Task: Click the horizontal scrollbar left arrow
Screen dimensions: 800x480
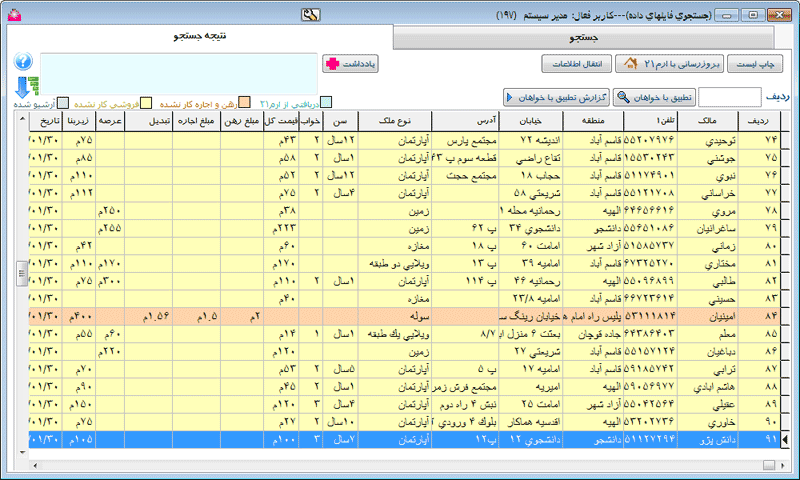Action: 35,465
